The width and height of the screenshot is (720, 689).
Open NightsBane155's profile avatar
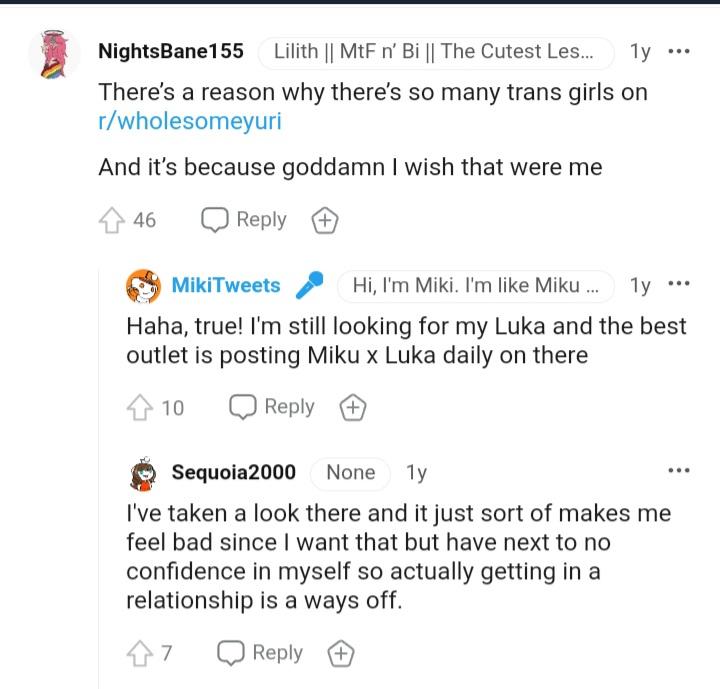click(55, 52)
